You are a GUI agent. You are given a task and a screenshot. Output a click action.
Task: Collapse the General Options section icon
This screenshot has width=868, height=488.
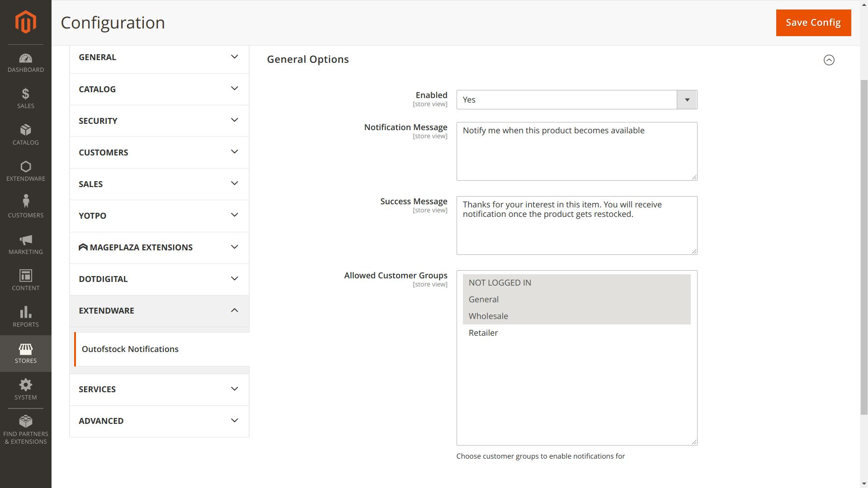pos(829,60)
